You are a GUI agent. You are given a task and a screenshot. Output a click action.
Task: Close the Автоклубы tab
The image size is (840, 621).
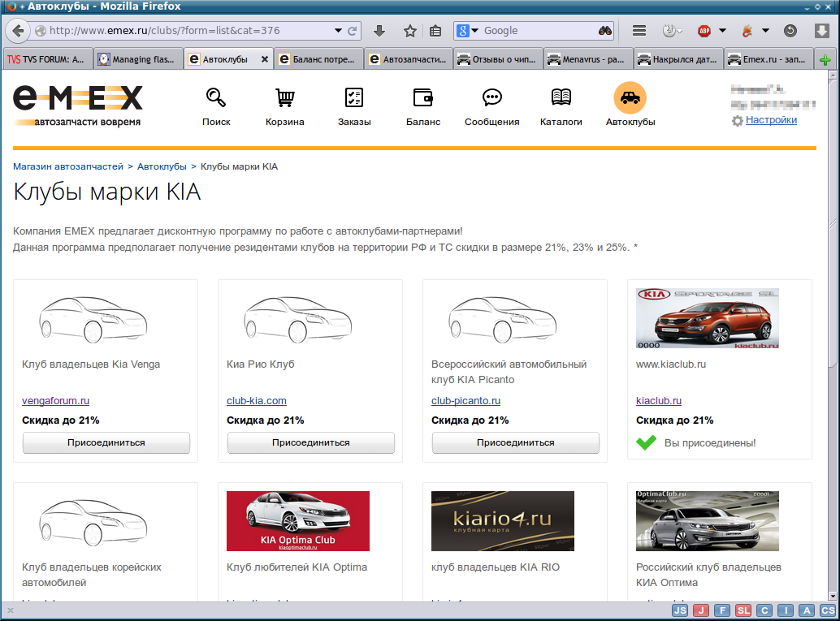265,59
